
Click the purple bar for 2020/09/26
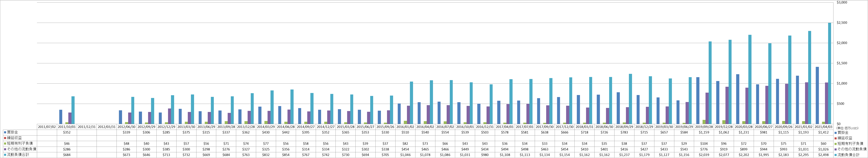(787, 103)
